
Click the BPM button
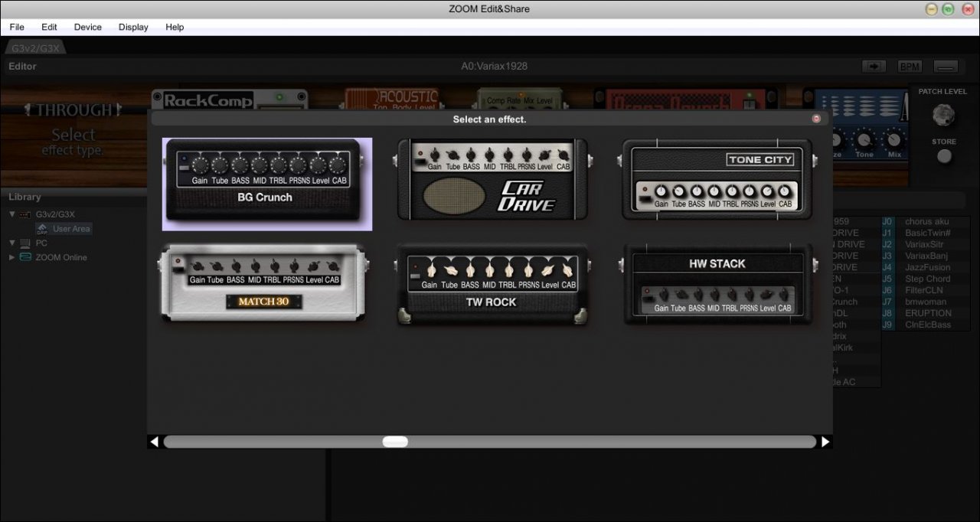pos(910,67)
